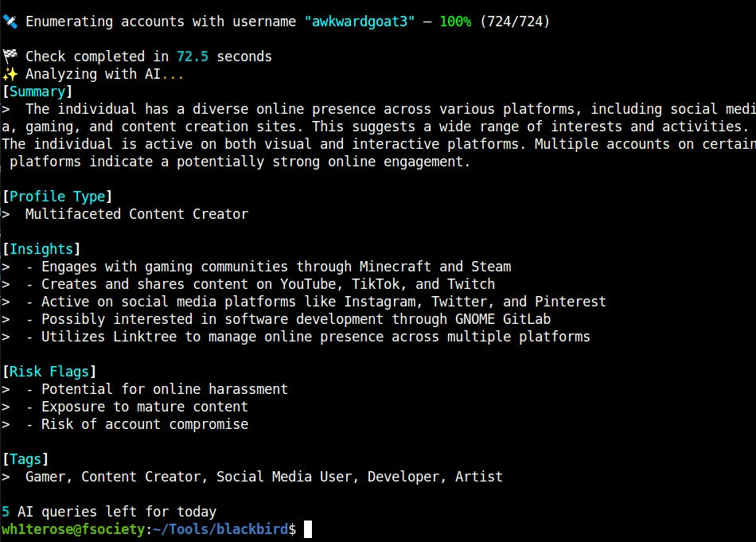Click the tags list starting with Gamer
756x542 pixels.
tap(264, 477)
